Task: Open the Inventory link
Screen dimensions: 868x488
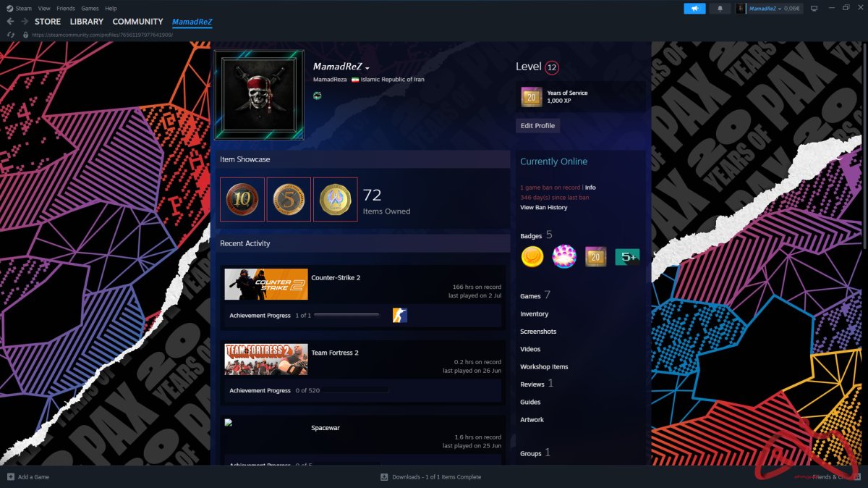Action: 535,314
